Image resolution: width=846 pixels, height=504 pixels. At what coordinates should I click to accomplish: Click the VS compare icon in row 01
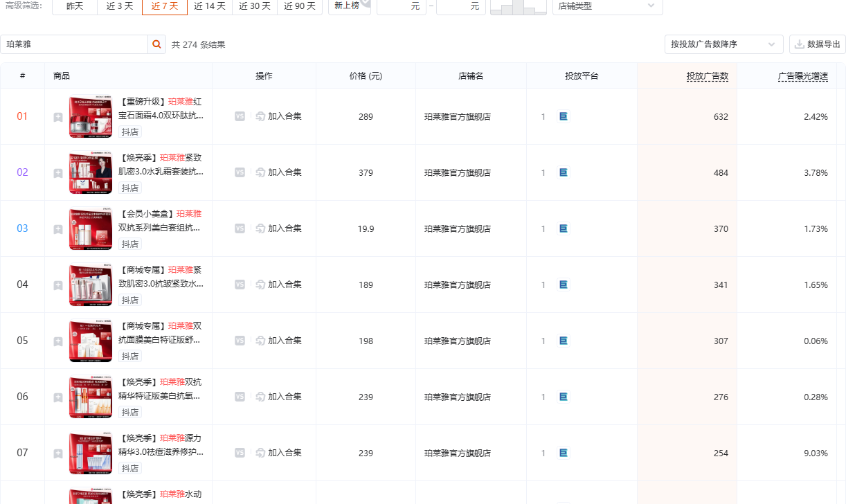(240, 116)
